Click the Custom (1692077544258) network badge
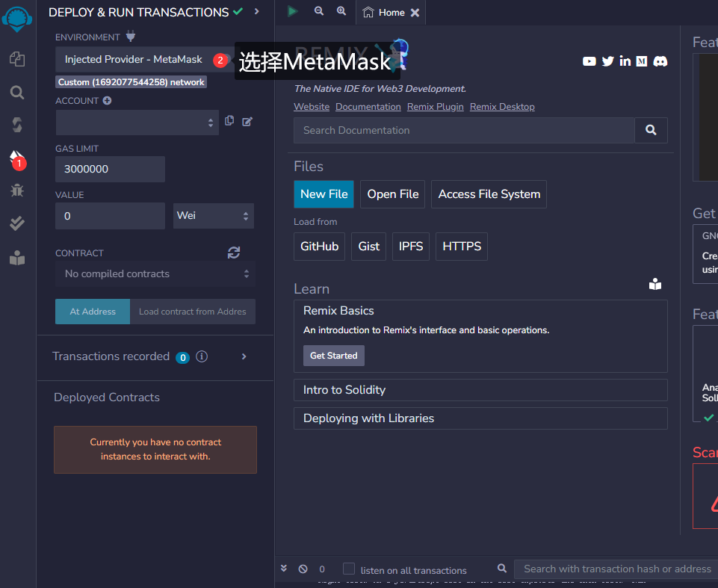Image resolution: width=718 pixels, height=588 pixels. click(131, 82)
